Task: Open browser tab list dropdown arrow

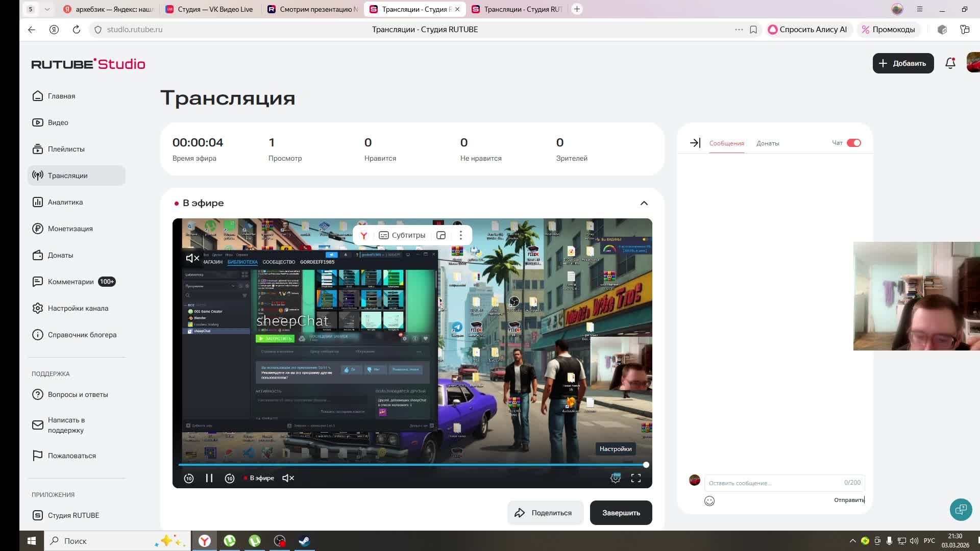Action: point(47,9)
